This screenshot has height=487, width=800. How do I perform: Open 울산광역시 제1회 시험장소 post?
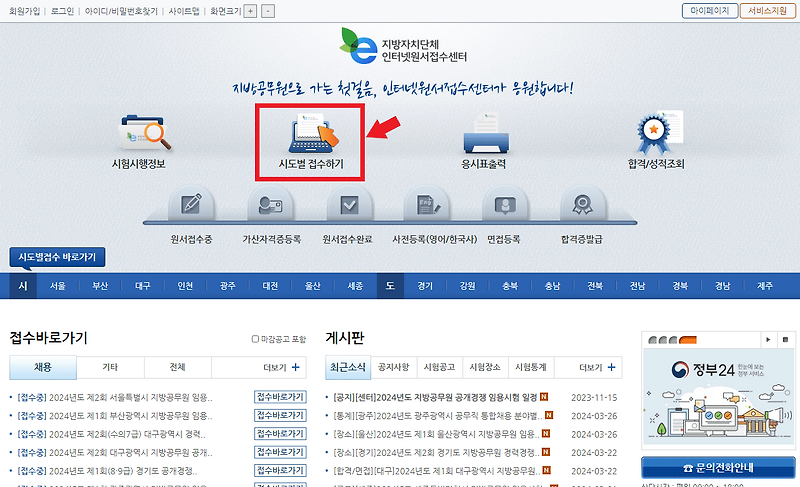436,434
